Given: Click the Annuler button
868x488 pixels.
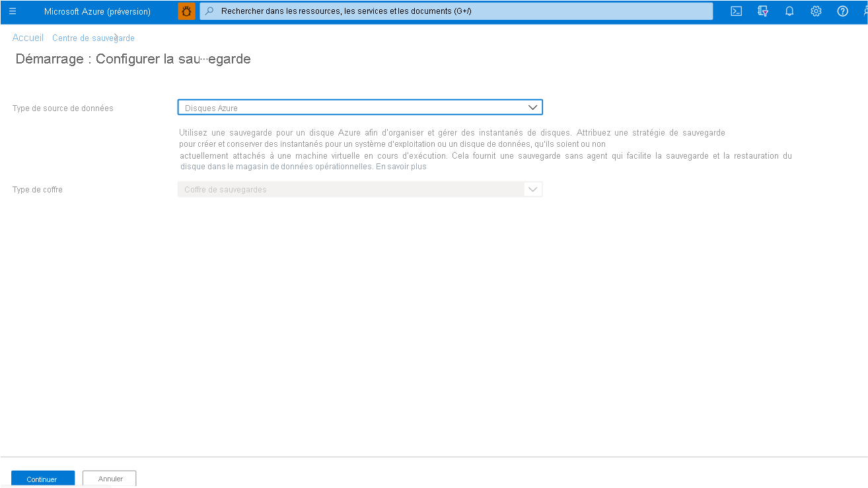Looking at the screenshot, I should 110,479.
